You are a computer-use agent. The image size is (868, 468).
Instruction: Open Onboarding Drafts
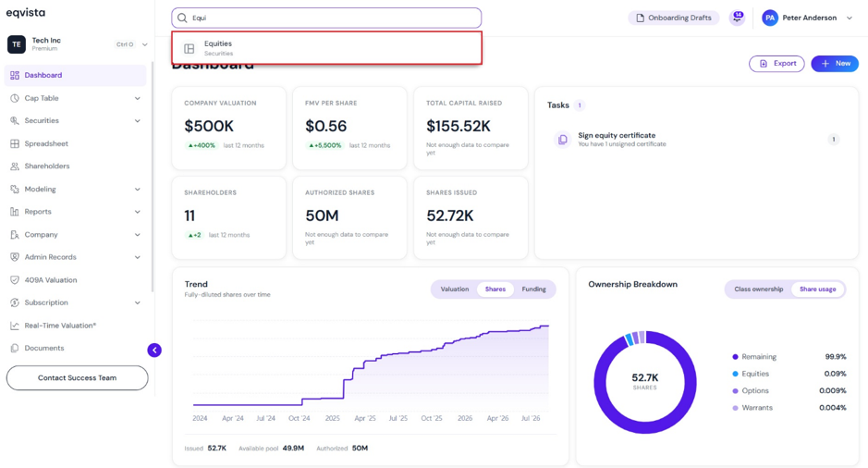pos(674,18)
